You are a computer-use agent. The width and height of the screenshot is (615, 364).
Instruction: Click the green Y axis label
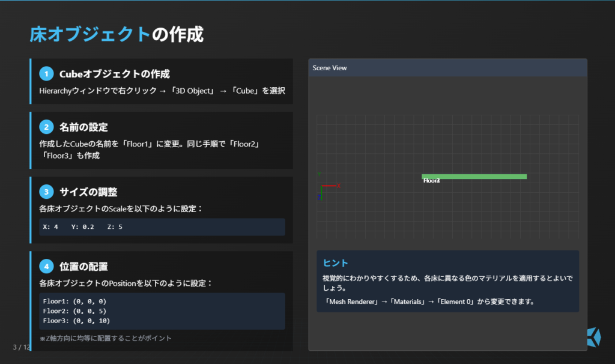[x=320, y=174]
